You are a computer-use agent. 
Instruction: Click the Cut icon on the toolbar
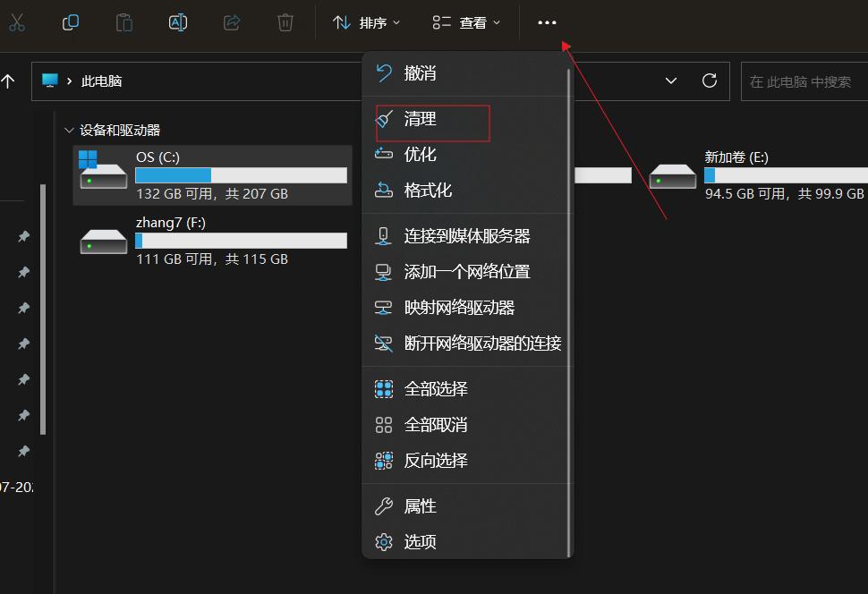click(x=17, y=22)
